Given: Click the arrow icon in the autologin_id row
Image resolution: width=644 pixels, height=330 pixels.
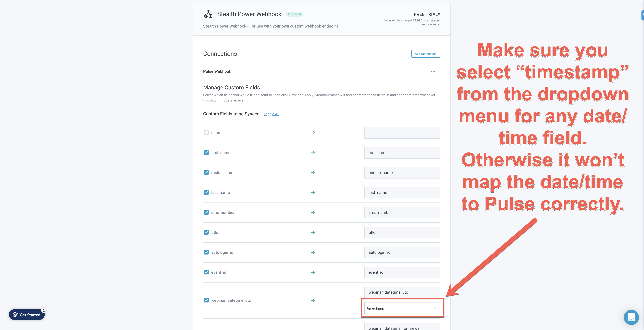Looking at the screenshot, I should (313, 252).
